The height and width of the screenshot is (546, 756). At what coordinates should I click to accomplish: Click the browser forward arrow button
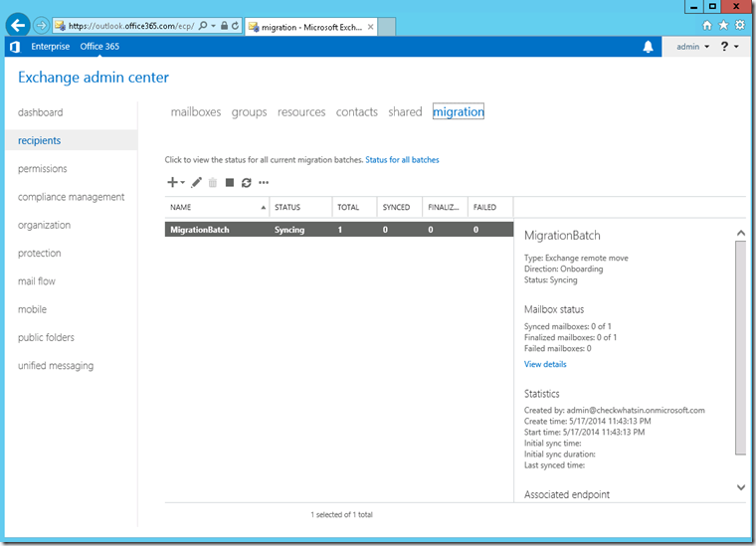42,25
